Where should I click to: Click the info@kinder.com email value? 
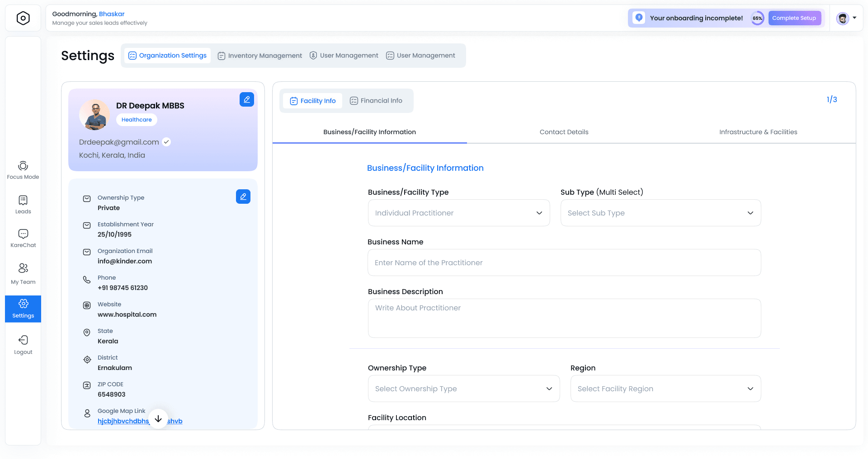(125, 261)
